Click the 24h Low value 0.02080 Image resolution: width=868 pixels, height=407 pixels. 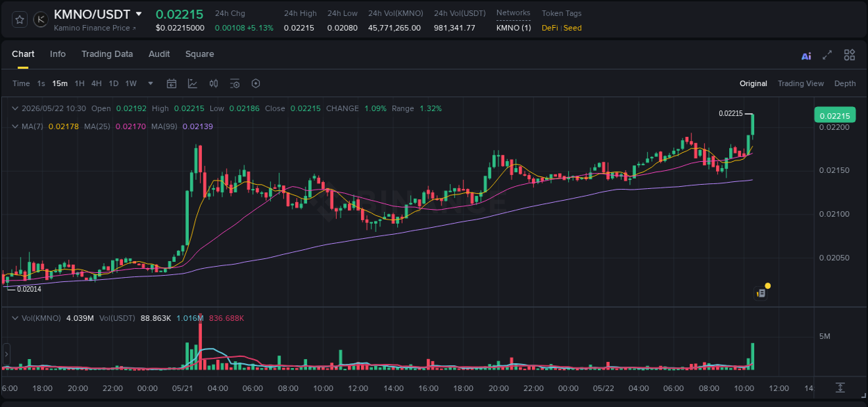[342, 28]
